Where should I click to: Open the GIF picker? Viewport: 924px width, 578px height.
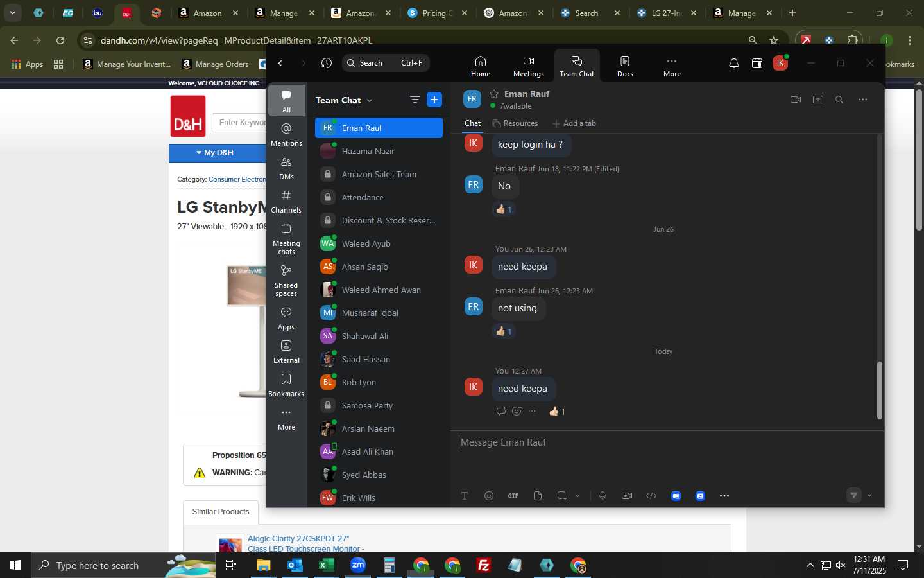pos(513,496)
